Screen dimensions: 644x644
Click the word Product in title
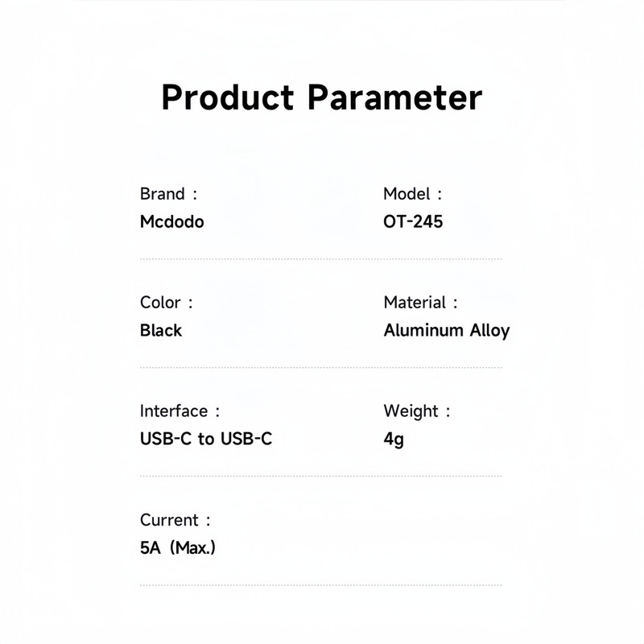[x=228, y=98]
